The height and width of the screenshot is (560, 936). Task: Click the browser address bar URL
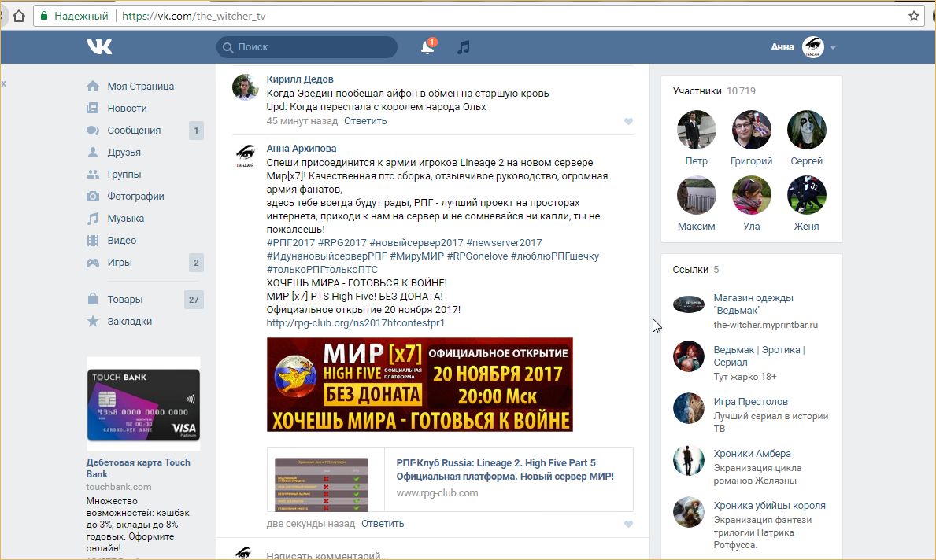tap(194, 16)
